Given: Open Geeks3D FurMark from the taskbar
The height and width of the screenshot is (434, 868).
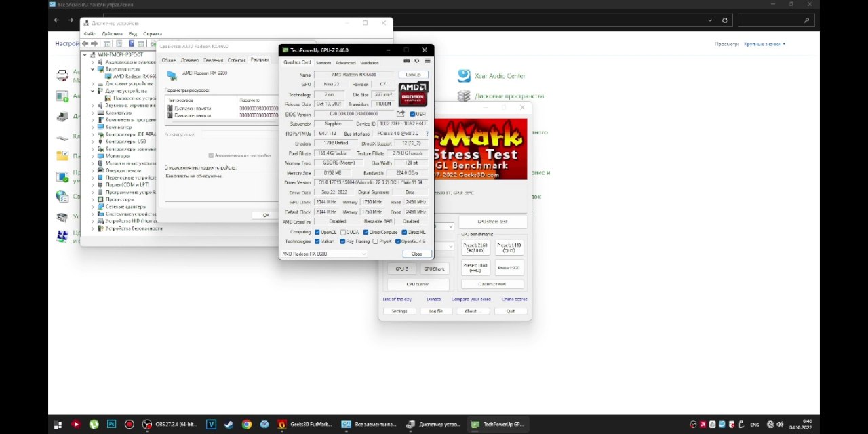Looking at the screenshot, I should [x=305, y=425].
